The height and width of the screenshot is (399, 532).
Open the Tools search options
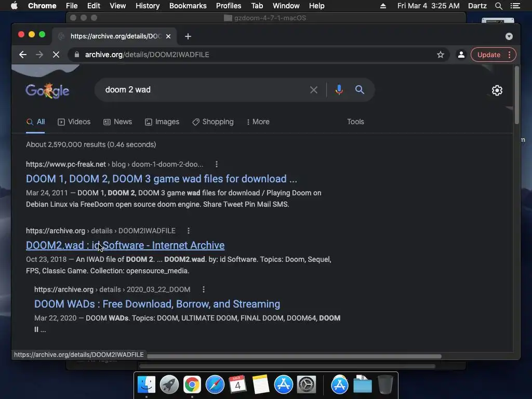tap(355, 122)
